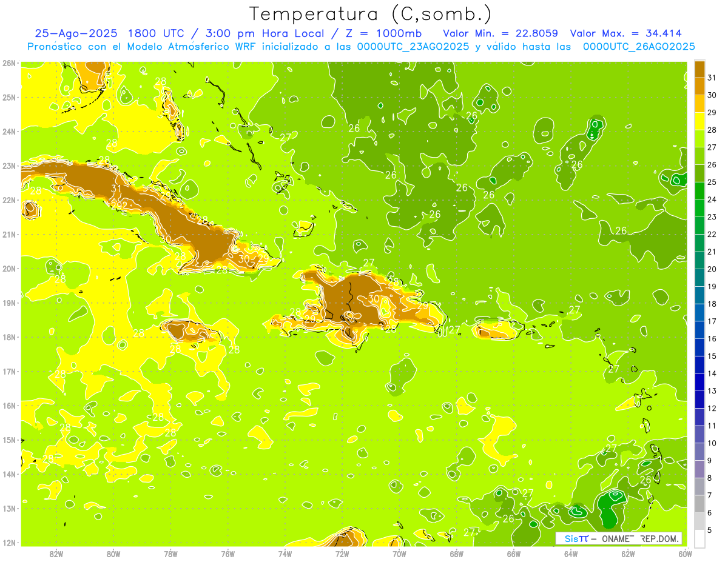
Task: Click the latitude axis label "20N"
Action: coord(9,269)
